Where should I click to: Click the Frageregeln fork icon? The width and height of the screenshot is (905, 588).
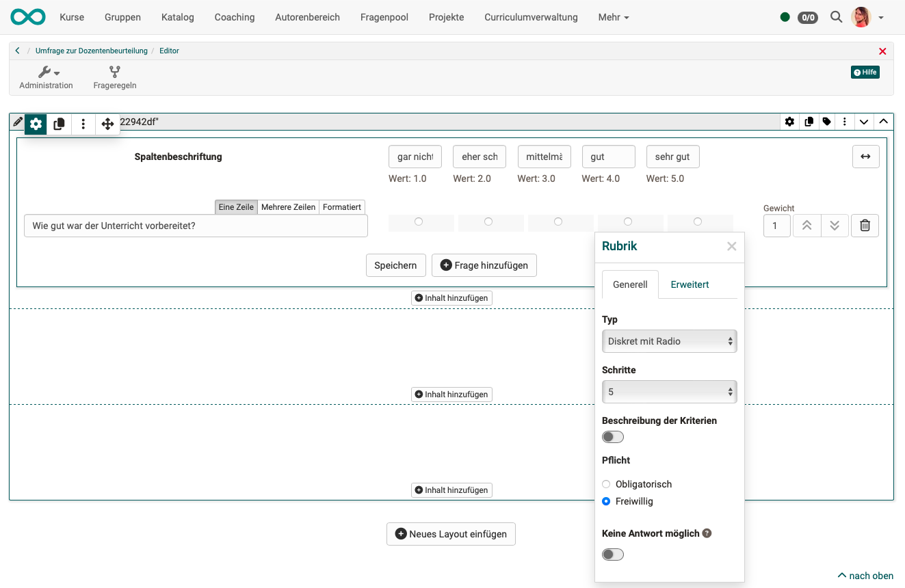pyautogui.click(x=114, y=72)
